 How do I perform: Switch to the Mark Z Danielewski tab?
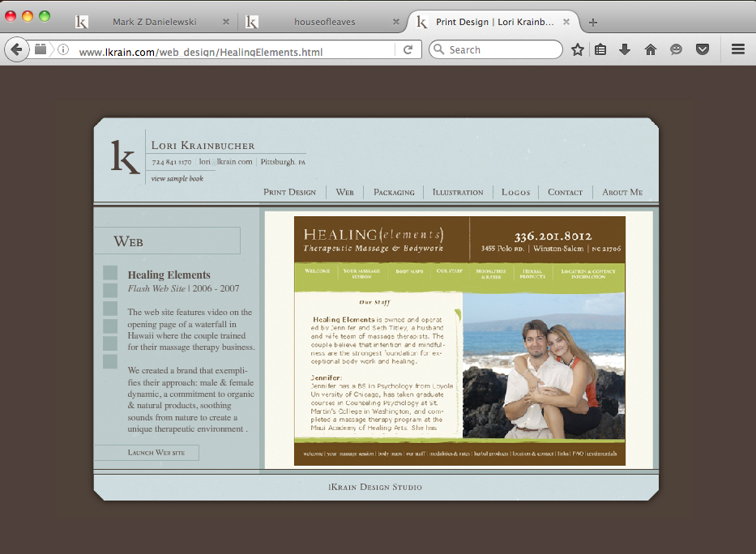(154, 23)
